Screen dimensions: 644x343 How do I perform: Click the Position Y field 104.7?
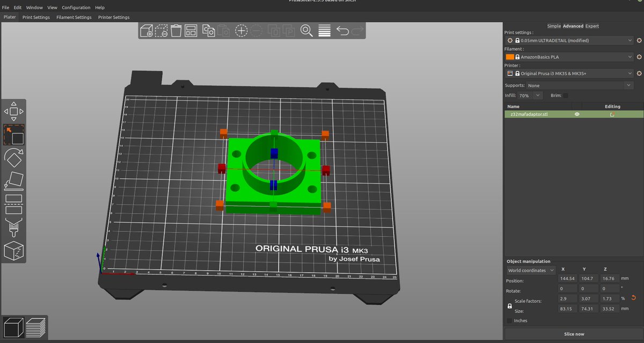click(x=588, y=279)
